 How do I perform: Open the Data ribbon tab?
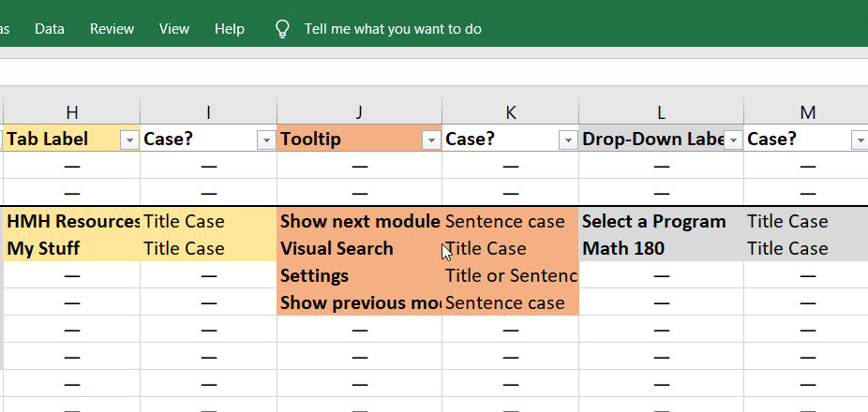[x=49, y=29]
